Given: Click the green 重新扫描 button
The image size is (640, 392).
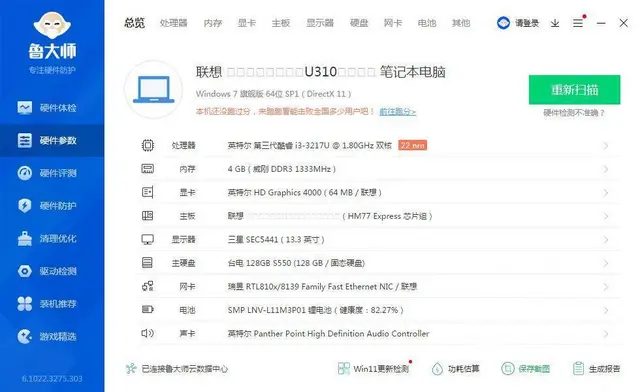Looking at the screenshot, I should (574, 89).
